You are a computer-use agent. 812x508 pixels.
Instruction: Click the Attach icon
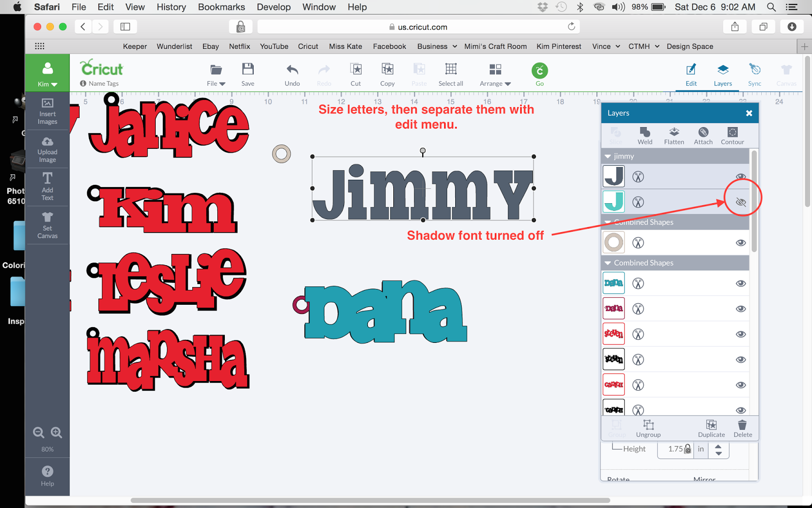click(703, 135)
